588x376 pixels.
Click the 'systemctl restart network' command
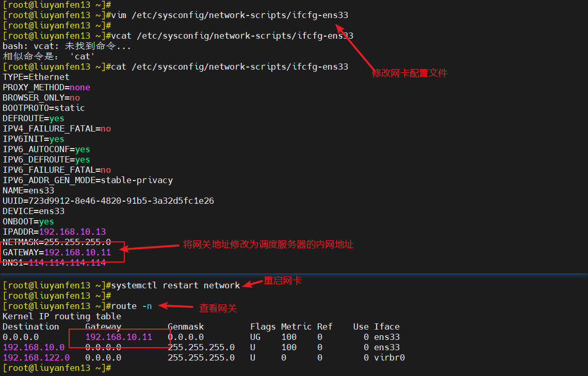click(x=175, y=285)
